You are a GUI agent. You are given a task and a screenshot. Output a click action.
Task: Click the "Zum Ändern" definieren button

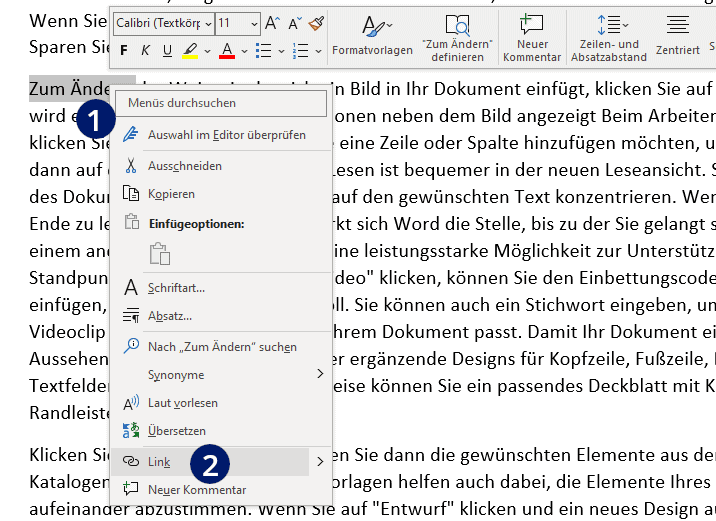point(457,37)
